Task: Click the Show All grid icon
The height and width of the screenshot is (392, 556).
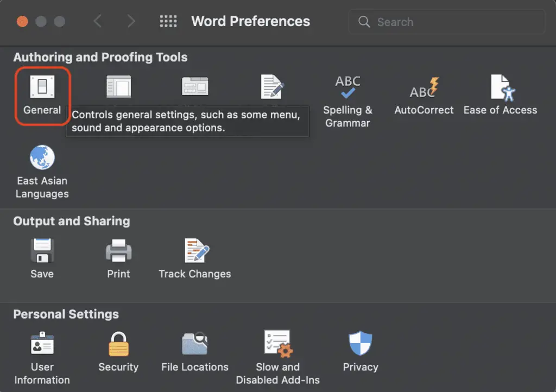Action: [168, 21]
